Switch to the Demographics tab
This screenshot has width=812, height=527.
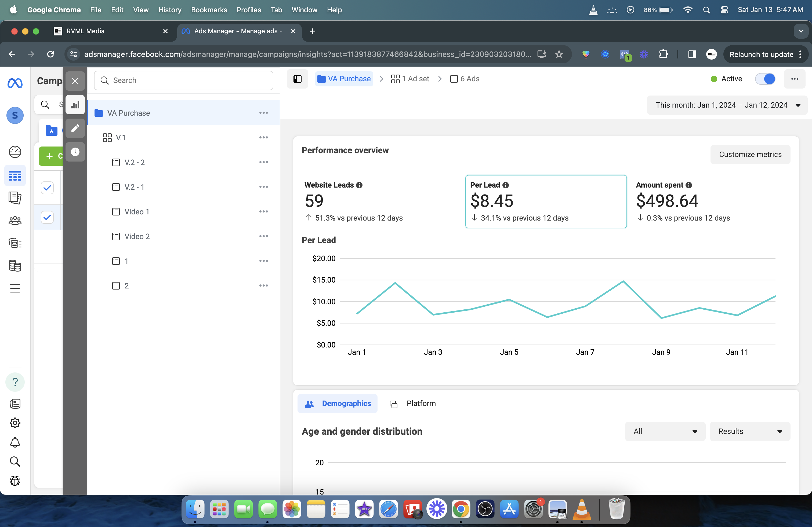338,404
